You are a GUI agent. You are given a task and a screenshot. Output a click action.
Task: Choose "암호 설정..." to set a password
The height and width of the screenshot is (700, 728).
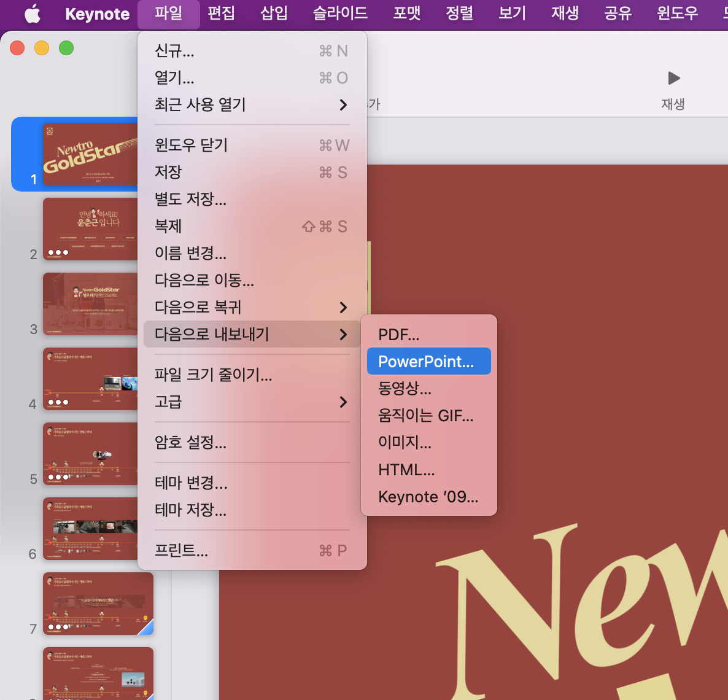[191, 442]
